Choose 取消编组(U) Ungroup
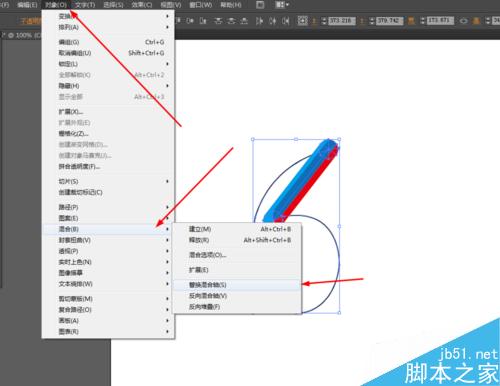This screenshot has width=500, height=386. [108, 53]
